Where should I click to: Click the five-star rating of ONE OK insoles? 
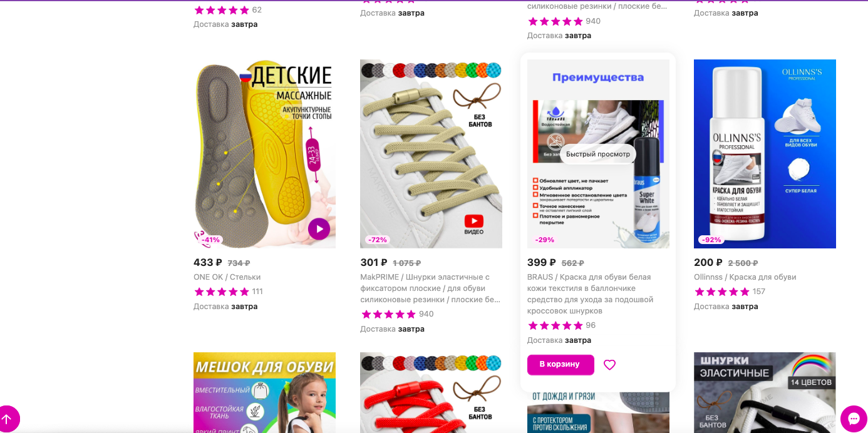pyautogui.click(x=222, y=292)
